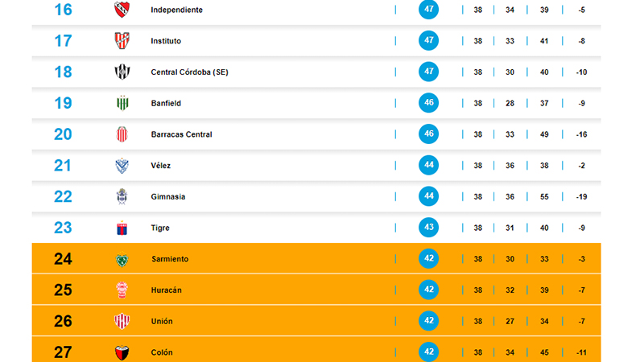Click position number 27 in orange zone
Screen dimensions: 644x362
[63, 352]
